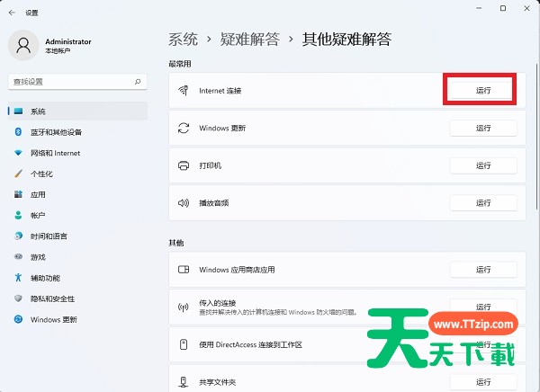Click the Windows 更新 refresh icon

(x=184, y=129)
